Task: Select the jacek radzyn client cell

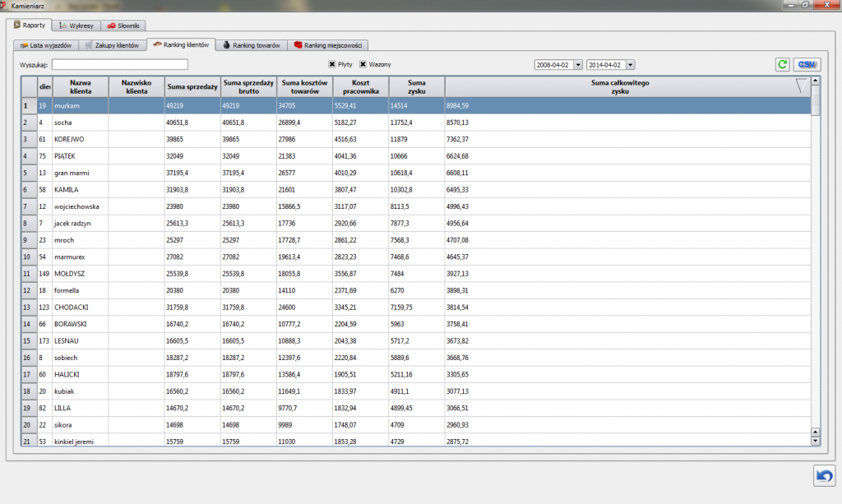Action: pyautogui.click(x=81, y=224)
